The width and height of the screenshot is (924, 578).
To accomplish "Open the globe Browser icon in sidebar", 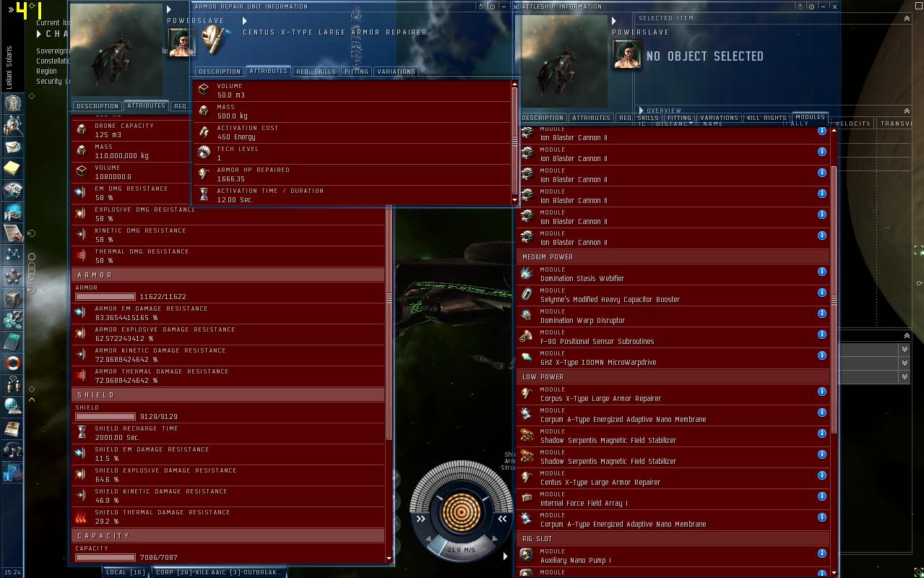I will coord(12,406).
